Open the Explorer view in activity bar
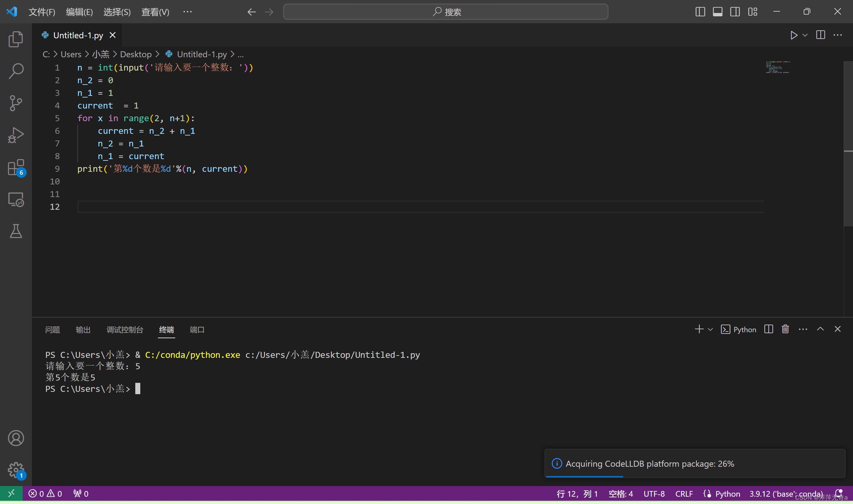 16,39
